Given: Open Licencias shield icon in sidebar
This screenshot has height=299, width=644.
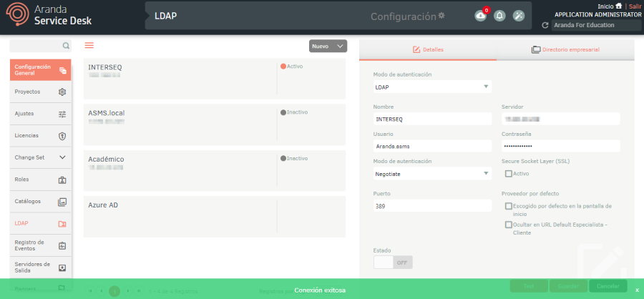Looking at the screenshot, I should [62, 136].
